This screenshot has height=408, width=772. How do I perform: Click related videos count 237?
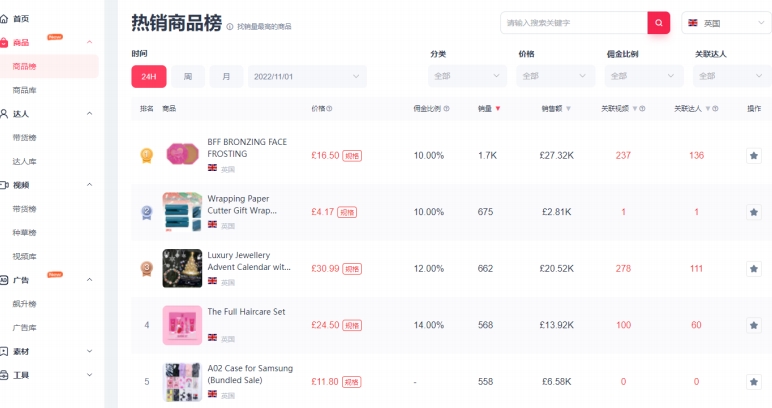click(x=623, y=156)
